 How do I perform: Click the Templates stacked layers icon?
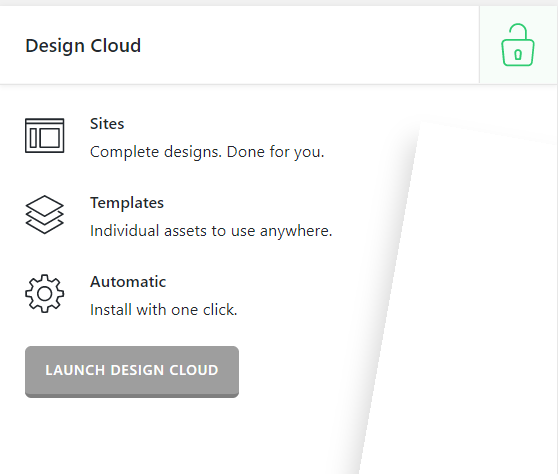44,215
